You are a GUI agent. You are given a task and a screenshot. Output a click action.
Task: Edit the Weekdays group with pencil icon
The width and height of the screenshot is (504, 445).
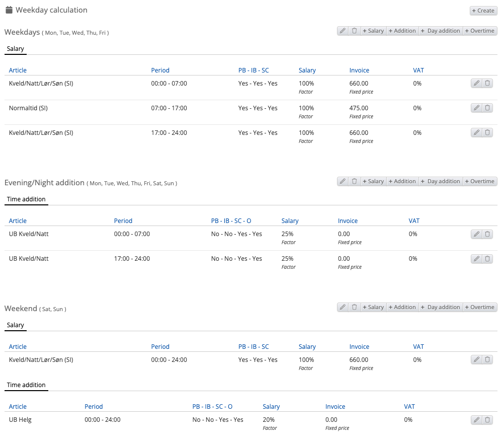[x=343, y=31]
